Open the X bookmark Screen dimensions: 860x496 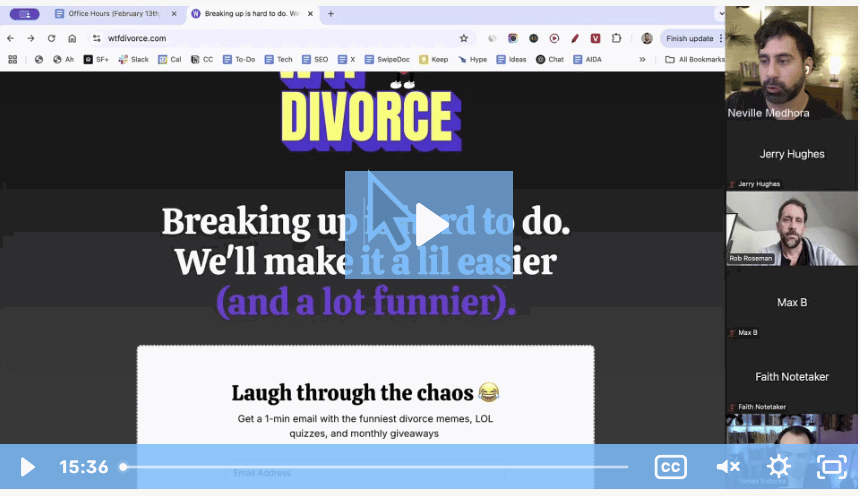347,59
